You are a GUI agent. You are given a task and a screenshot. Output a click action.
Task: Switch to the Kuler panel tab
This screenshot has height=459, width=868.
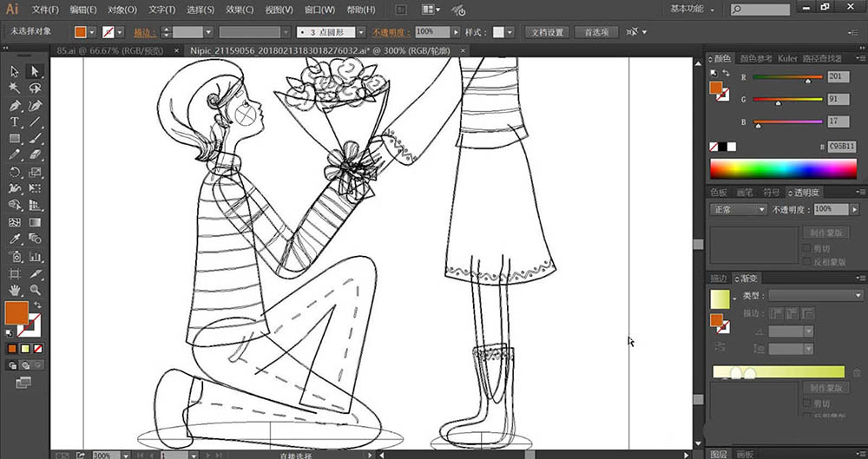[x=787, y=58]
